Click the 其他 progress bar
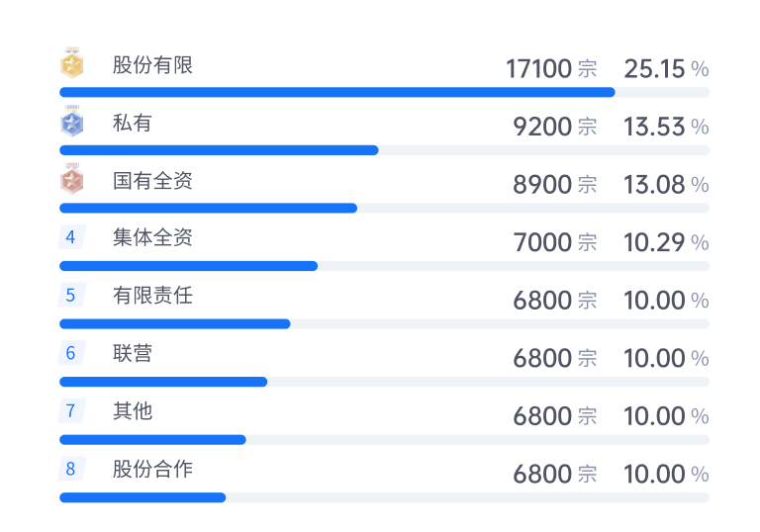Image resolution: width=760 pixels, height=532 pixels. point(384,439)
